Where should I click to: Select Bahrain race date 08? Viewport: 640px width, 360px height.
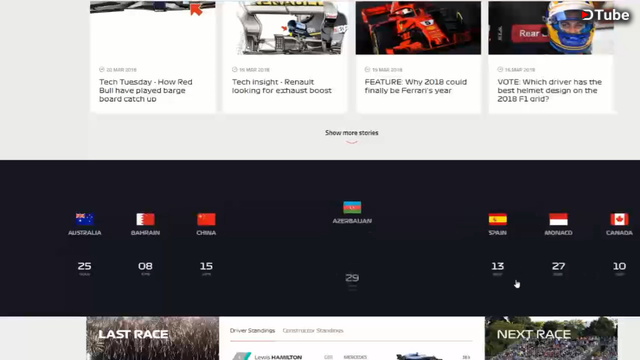click(145, 266)
